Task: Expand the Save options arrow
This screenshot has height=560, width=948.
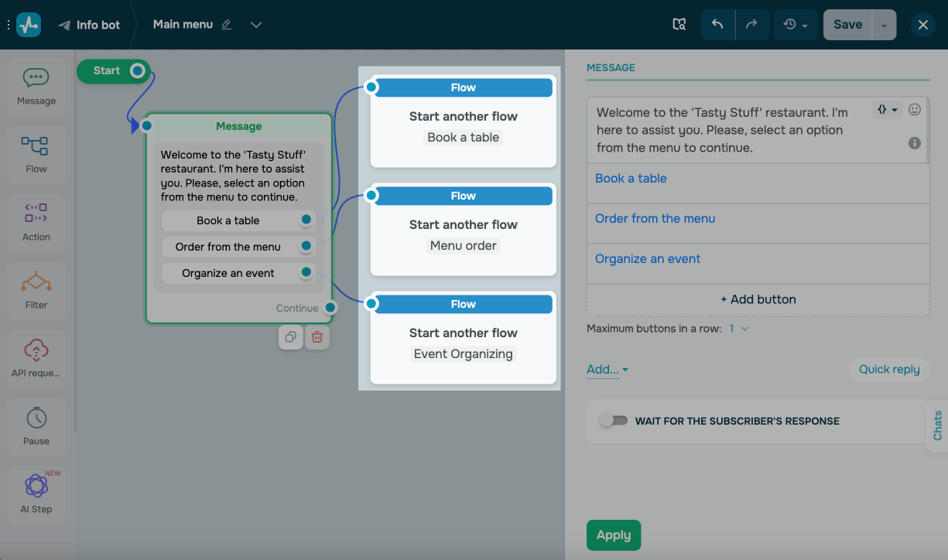Action: click(x=884, y=25)
